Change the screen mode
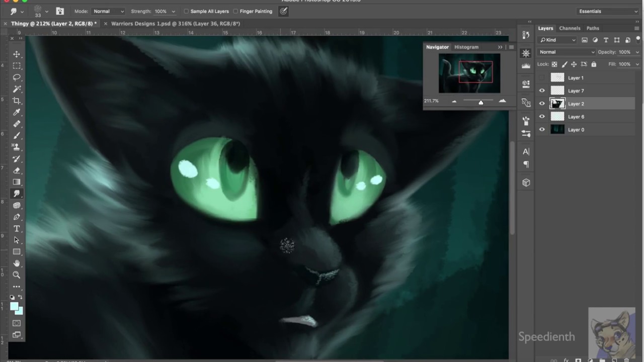This screenshot has width=644, height=362. pos(17,335)
